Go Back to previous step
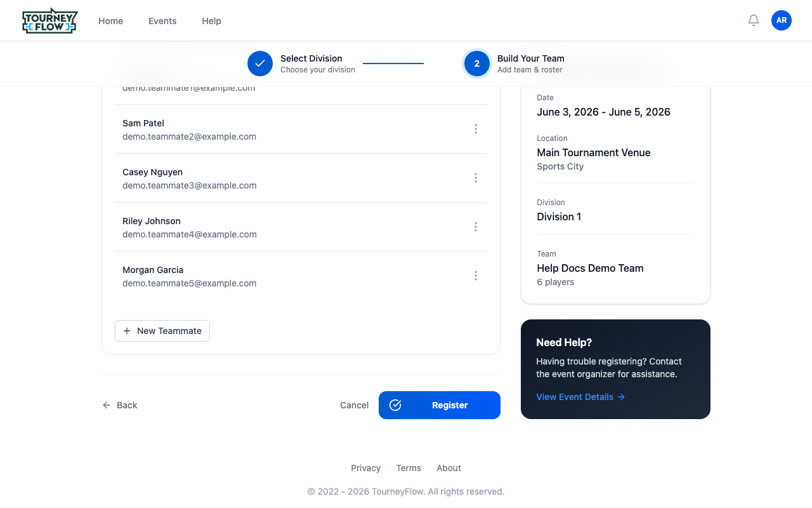 pos(120,405)
